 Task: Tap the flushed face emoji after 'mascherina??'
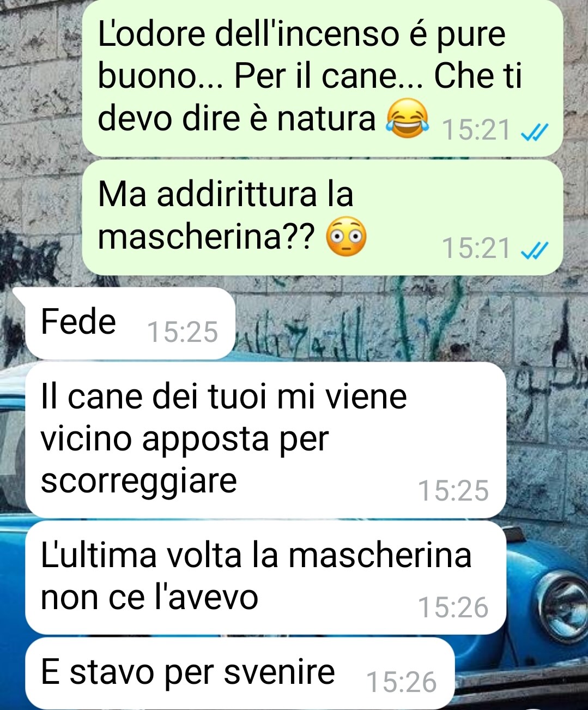coord(346,237)
